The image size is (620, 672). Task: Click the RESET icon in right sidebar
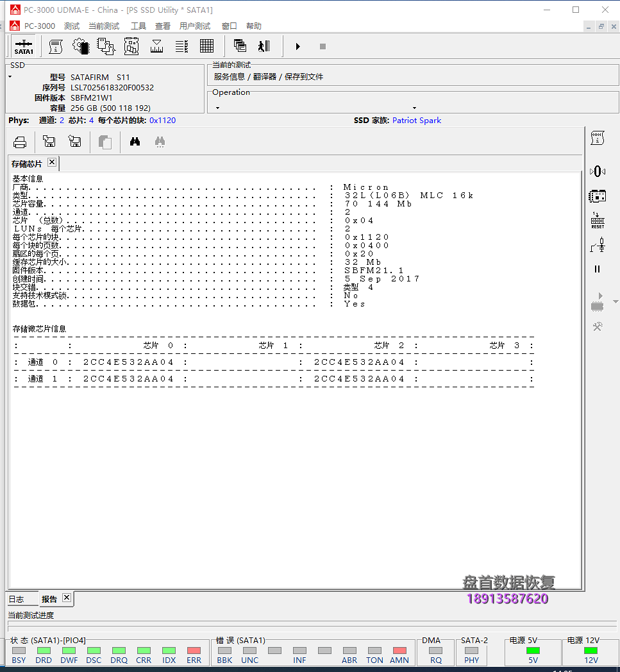(x=598, y=221)
